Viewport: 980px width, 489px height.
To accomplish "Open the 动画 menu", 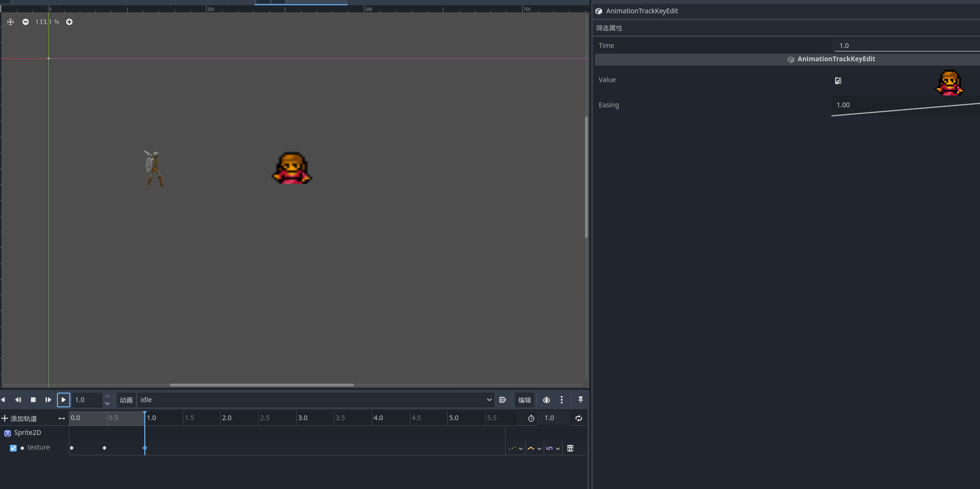I will coord(126,400).
